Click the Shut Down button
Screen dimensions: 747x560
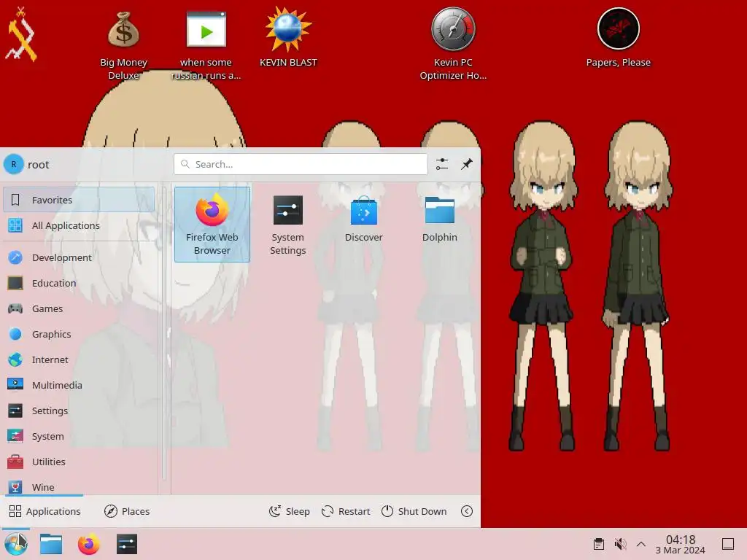pyautogui.click(x=414, y=511)
